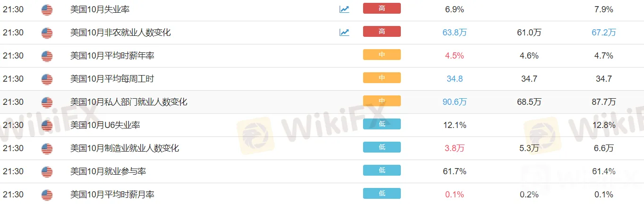Click US flag icon in 美国10月失业率 row
The height and width of the screenshot is (204, 644).
[x=47, y=9]
